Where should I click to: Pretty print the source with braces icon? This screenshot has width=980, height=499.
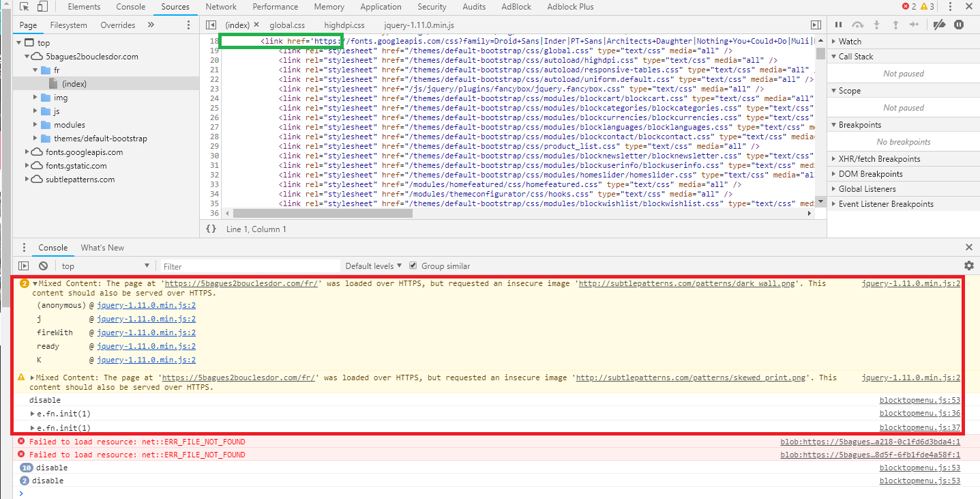click(x=211, y=229)
